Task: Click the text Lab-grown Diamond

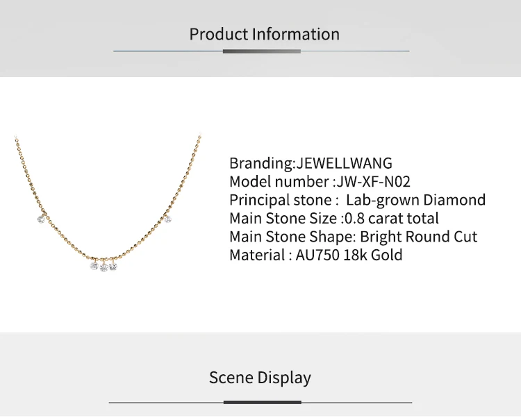Action: pos(415,200)
